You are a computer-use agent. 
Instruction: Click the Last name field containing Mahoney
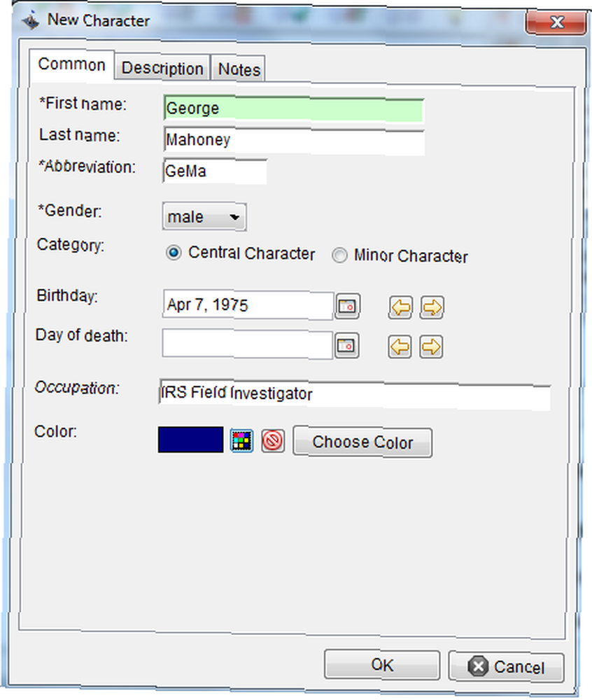[294, 141]
